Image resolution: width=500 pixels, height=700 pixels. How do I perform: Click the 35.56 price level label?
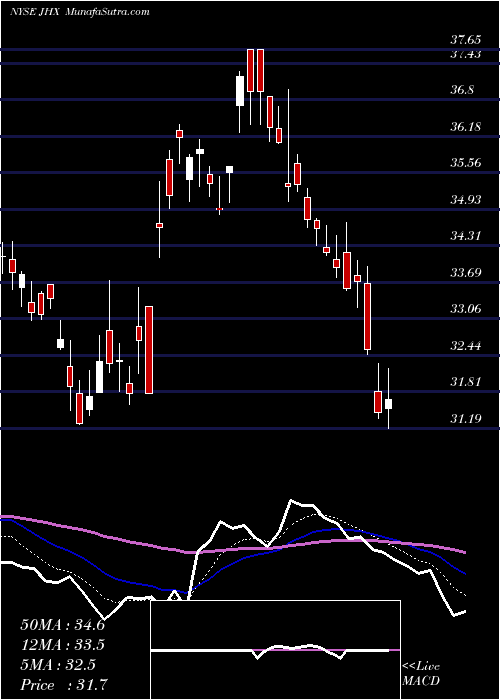(x=466, y=162)
